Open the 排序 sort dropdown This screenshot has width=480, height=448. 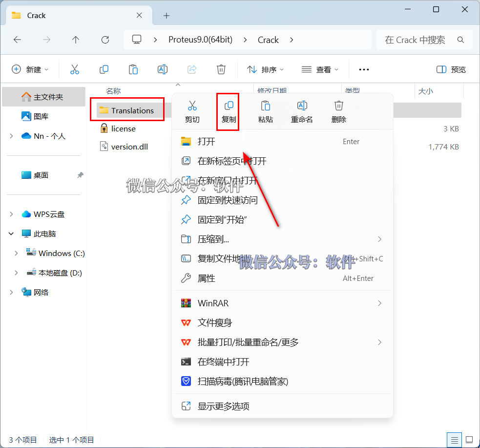pos(265,69)
